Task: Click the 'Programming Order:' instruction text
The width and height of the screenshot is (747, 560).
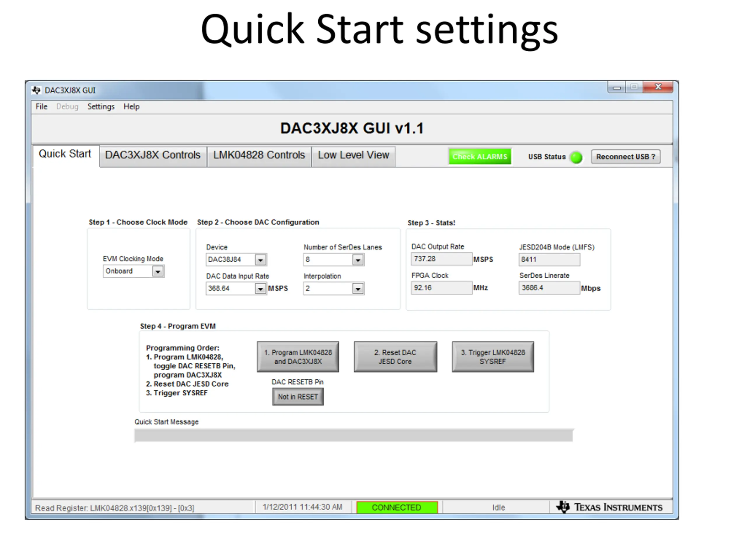Action: point(183,348)
